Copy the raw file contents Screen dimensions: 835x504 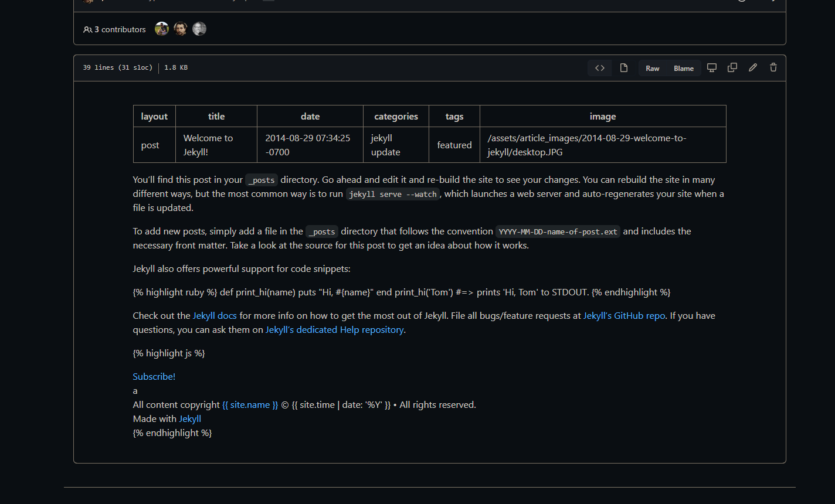(x=732, y=68)
